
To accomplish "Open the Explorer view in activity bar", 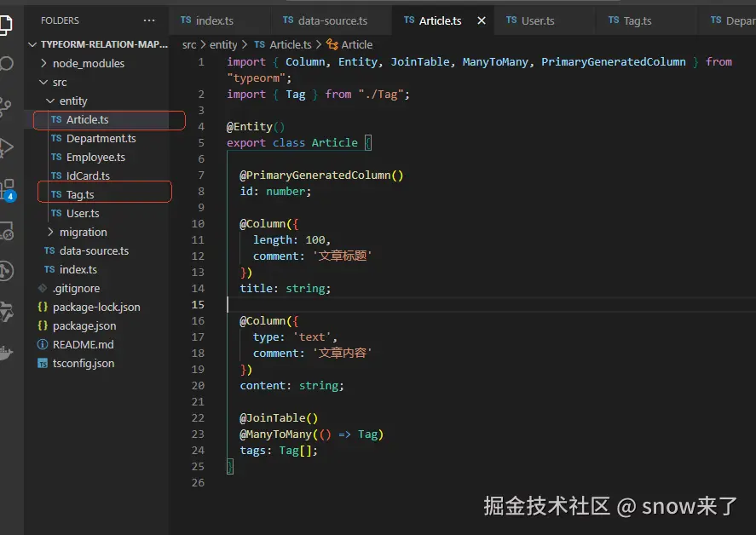I will (x=6, y=24).
